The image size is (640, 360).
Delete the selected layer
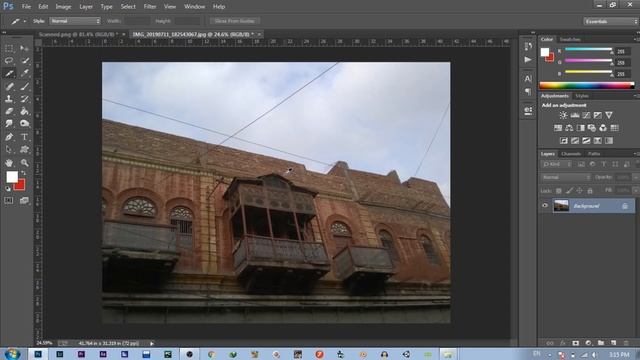[x=626, y=343]
